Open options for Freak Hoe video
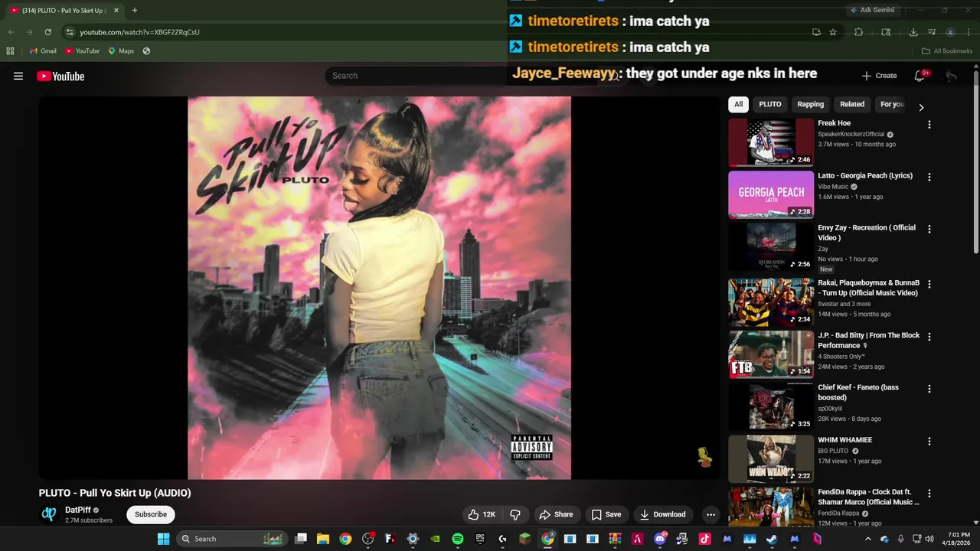 pyautogui.click(x=929, y=124)
